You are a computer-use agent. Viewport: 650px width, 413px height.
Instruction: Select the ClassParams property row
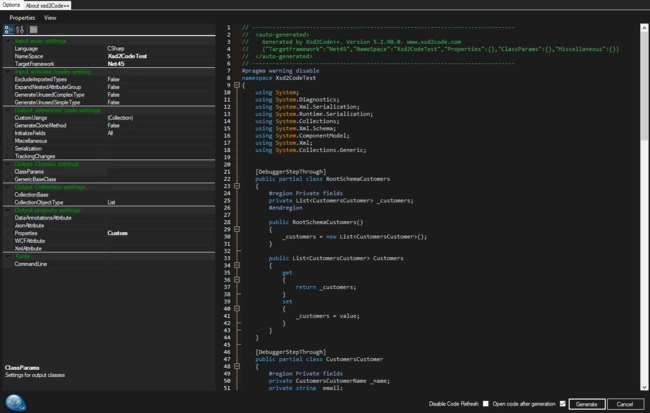[109, 172]
